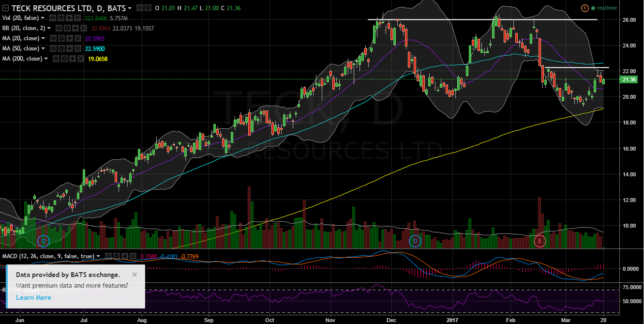Image resolution: width=644 pixels, height=324 pixels.
Task: Open Teck Resources symbol settings gear
Action: pyautogui.click(x=147, y=8)
